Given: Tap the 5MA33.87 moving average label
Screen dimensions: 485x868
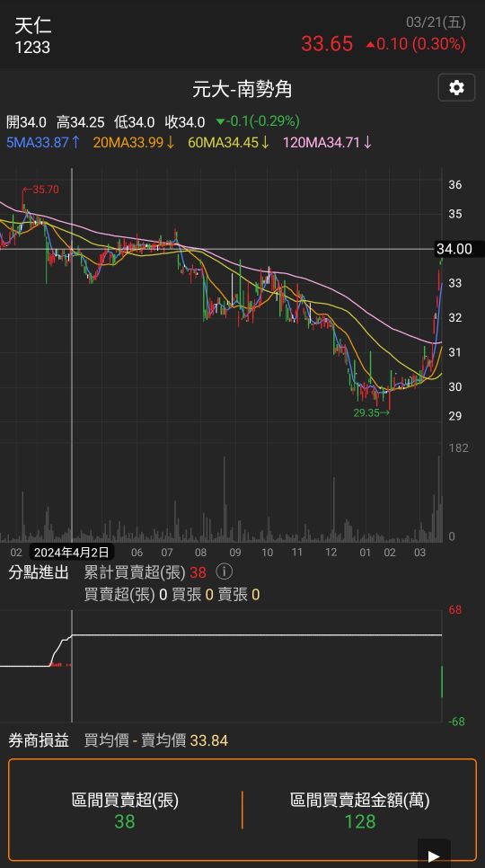Looking at the screenshot, I should tap(37, 142).
